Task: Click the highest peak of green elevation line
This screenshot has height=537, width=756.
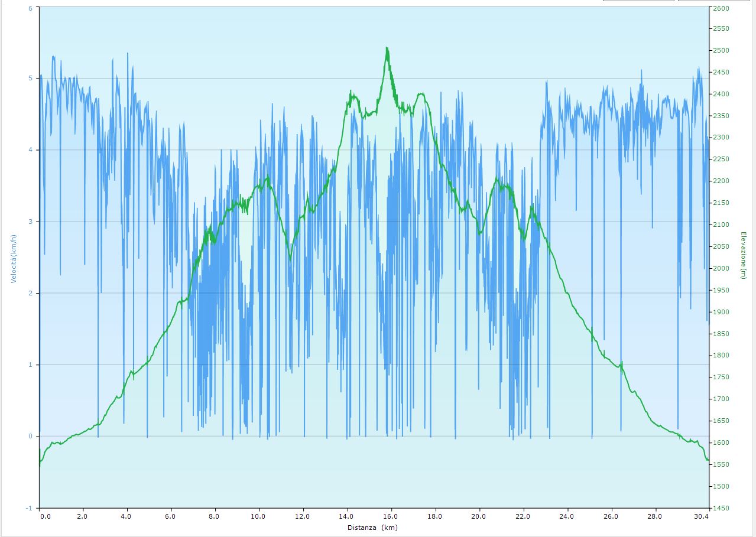Action: 387,48
